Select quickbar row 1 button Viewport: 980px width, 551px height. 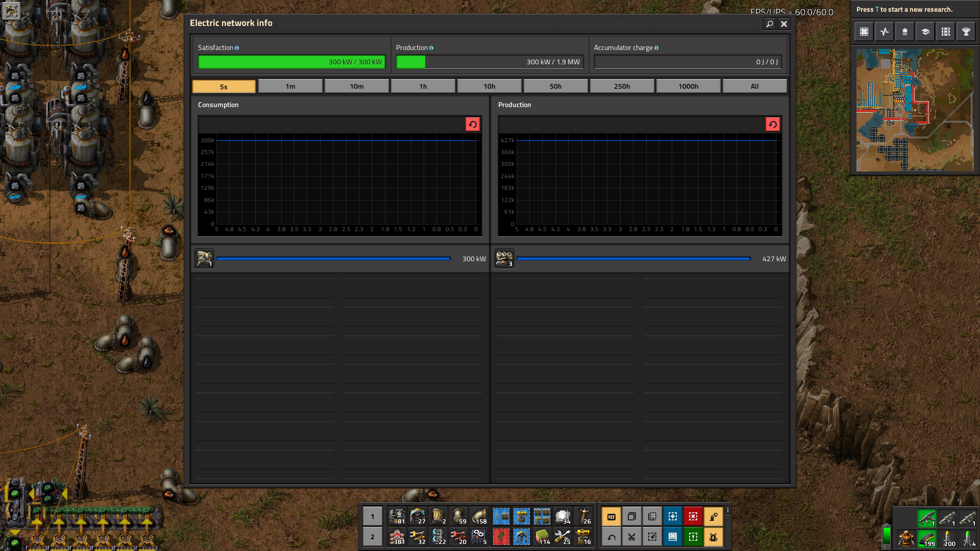[x=373, y=516]
